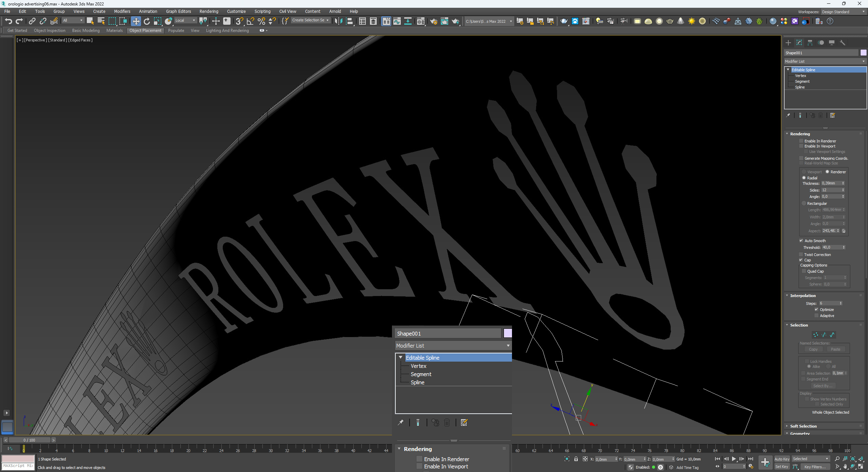
Task: Open the project path dropdown in toolbar
Action: point(489,21)
